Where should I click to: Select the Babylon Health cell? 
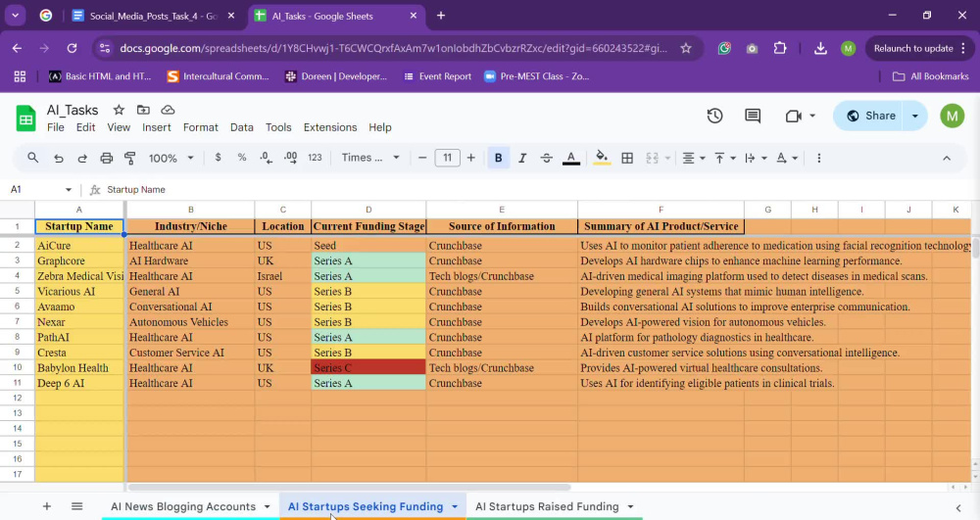tap(79, 367)
